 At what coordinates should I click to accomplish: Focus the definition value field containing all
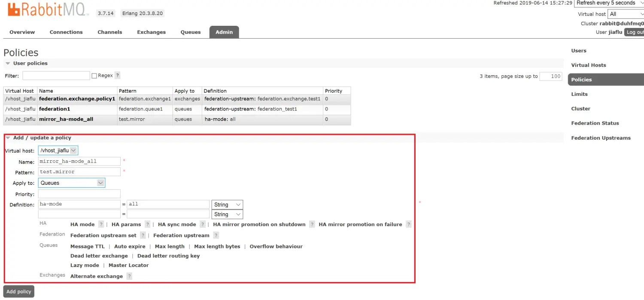pos(168,204)
